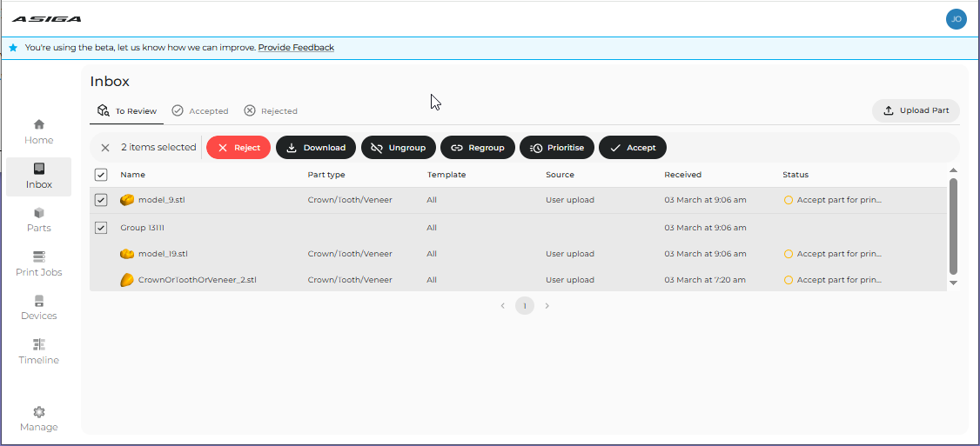
Task: Click the Upload Part button
Action: pyautogui.click(x=916, y=110)
